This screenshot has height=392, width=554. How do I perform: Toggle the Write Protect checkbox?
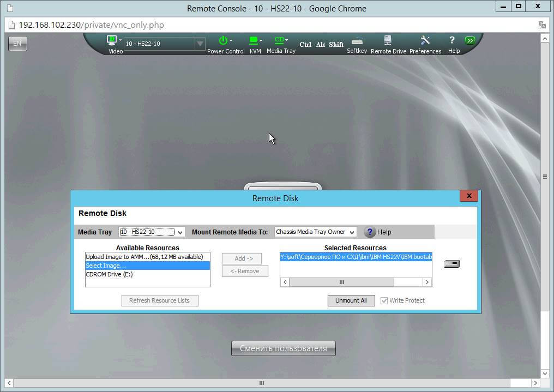tap(384, 300)
